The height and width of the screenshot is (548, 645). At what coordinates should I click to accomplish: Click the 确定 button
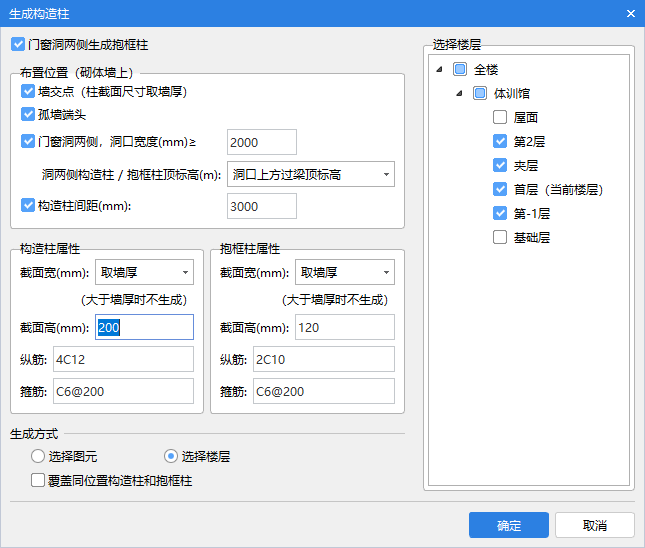(x=509, y=525)
